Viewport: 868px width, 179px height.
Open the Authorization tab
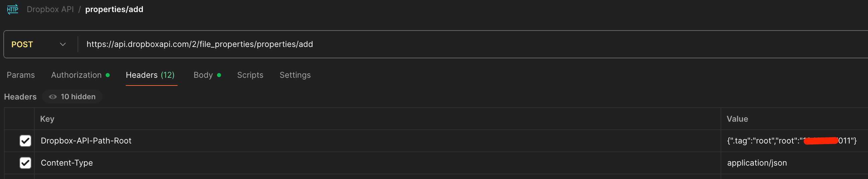pos(77,75)
